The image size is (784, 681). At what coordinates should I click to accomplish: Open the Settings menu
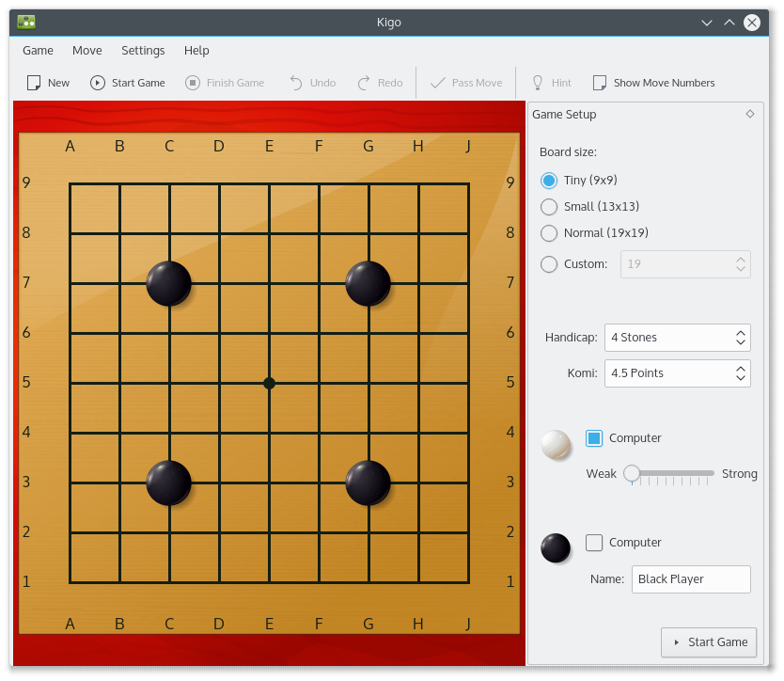(x=143, y=51)
